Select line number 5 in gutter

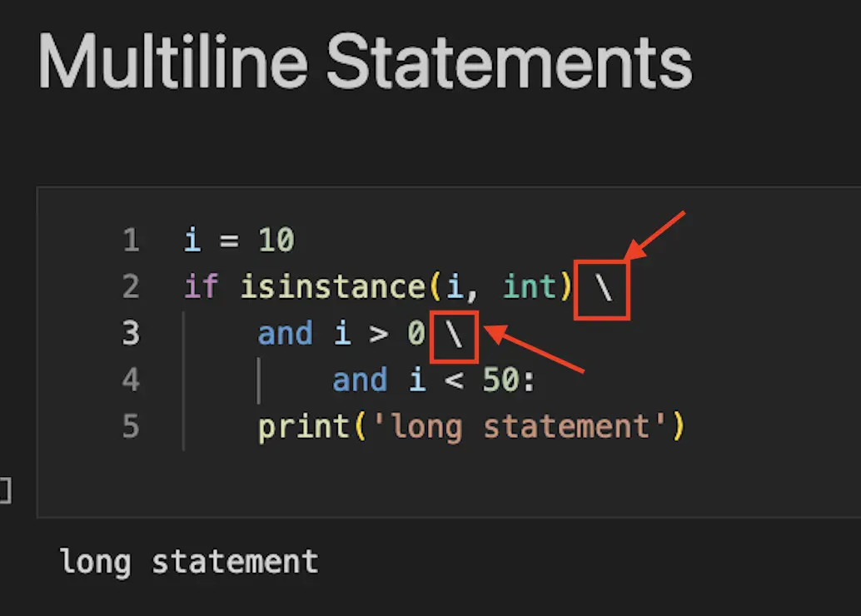click(x=131, y=426)
